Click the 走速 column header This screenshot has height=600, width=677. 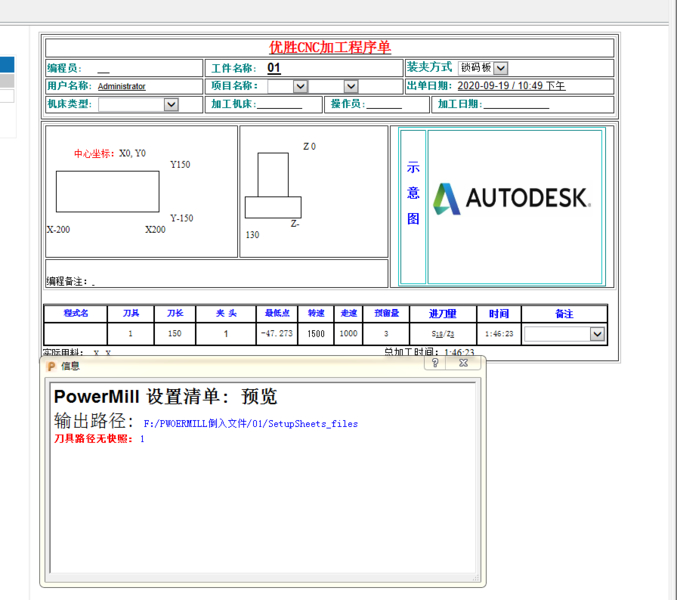349,313
